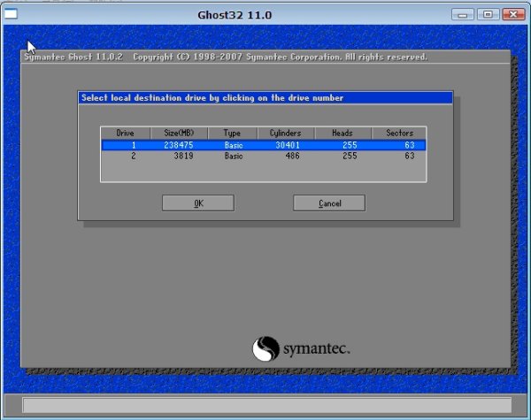Click the Ghost32 11.0 title bar text
531x420 pixels.
click(242, 14)
